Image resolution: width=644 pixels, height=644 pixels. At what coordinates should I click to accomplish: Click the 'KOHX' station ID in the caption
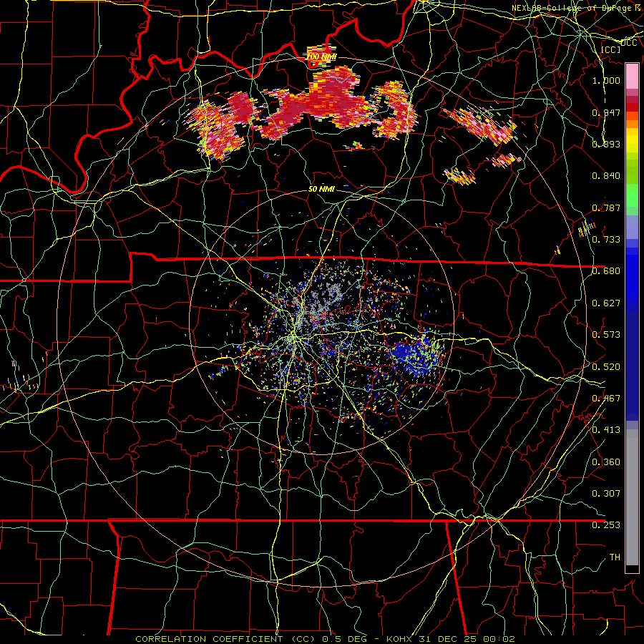click(x=399, y=639)
